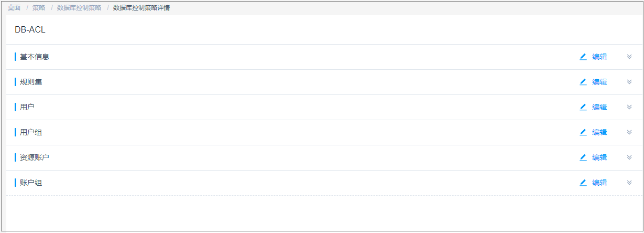The width and height of the screenshot is (644, 233).
Task: Expand the 规则集 section chevron
Action: pyautogui.click(x=629, y=82)
